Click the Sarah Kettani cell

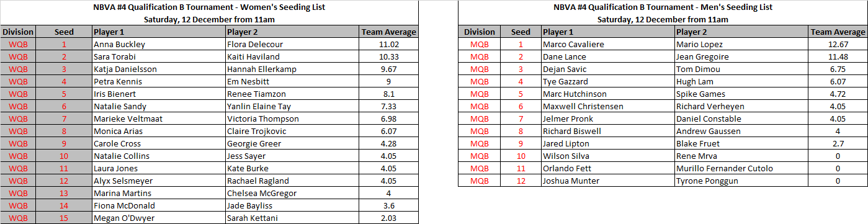[292, 218]
